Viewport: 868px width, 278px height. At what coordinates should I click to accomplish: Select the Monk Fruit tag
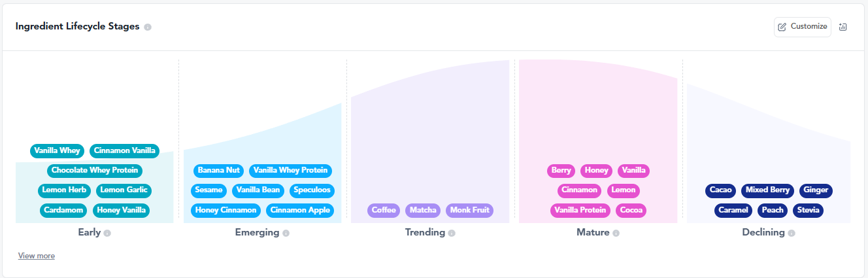coord(469,211)
